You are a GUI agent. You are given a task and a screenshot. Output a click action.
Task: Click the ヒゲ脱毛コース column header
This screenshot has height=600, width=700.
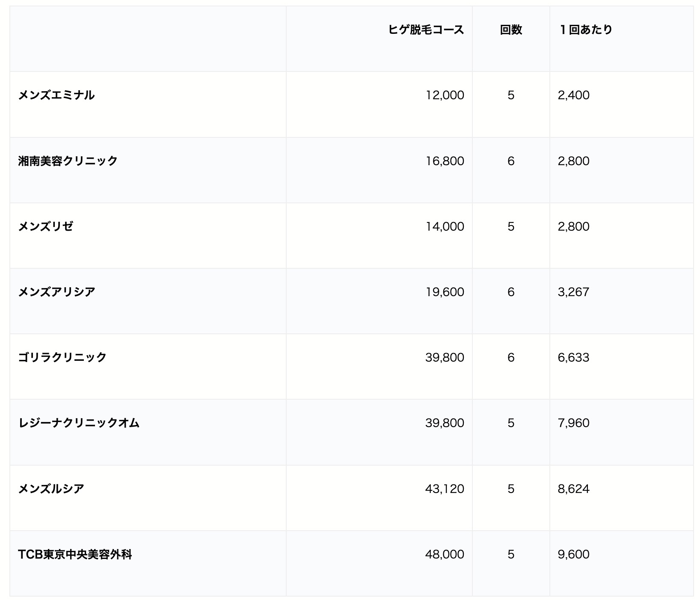coord(426,29)
